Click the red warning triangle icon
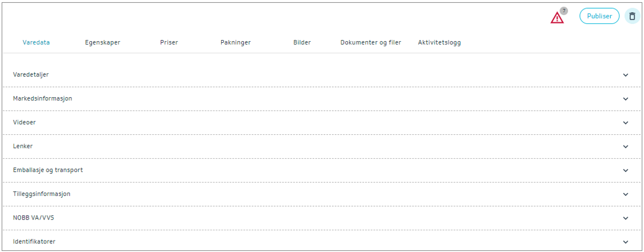Screen dimensions: 644x252 click(x=557, y=18)
